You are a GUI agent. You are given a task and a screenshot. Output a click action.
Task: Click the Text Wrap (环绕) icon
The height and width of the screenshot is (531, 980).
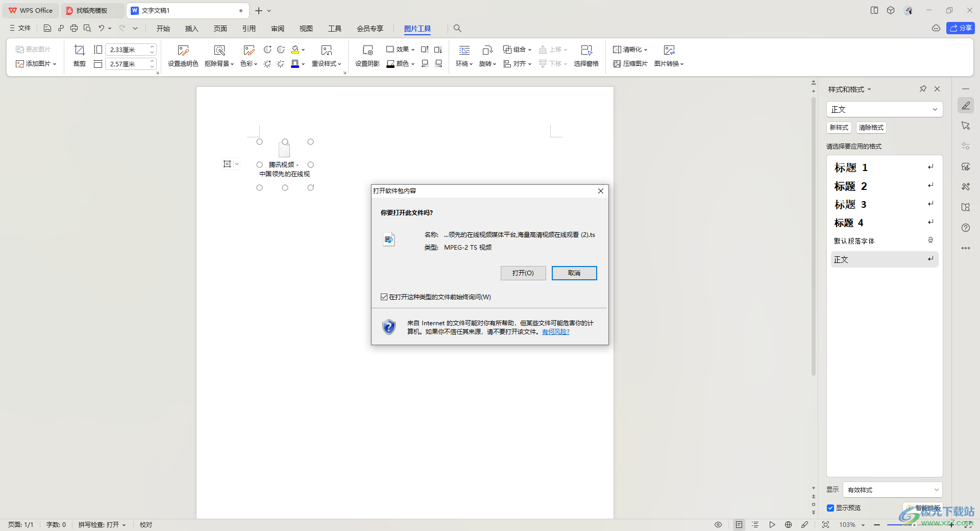coord(464,50)
